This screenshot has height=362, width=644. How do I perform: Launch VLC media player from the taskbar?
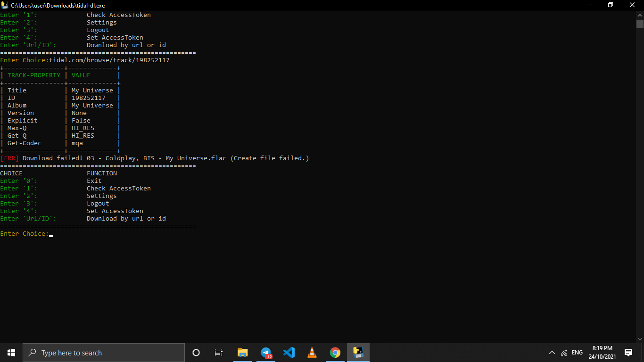312,352
